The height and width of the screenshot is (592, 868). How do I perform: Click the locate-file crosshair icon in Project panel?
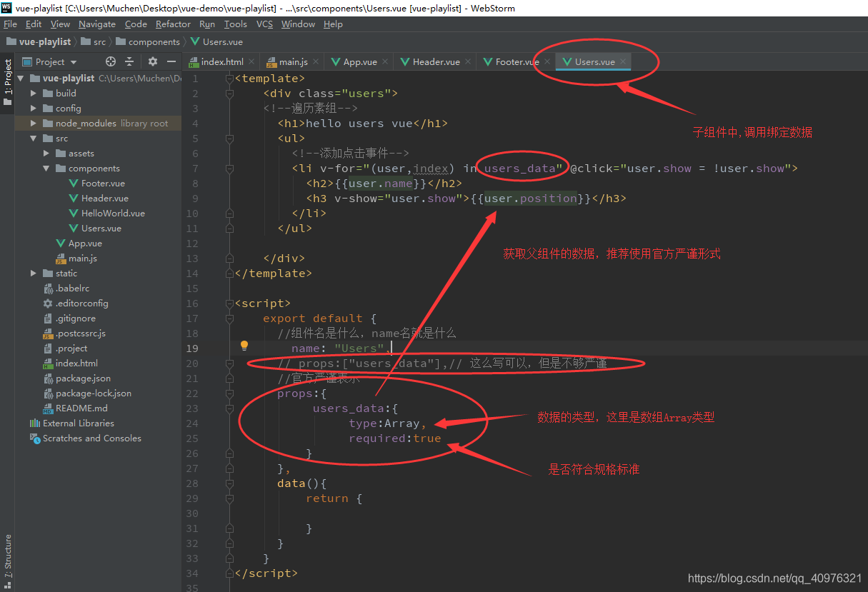point(111,62)
